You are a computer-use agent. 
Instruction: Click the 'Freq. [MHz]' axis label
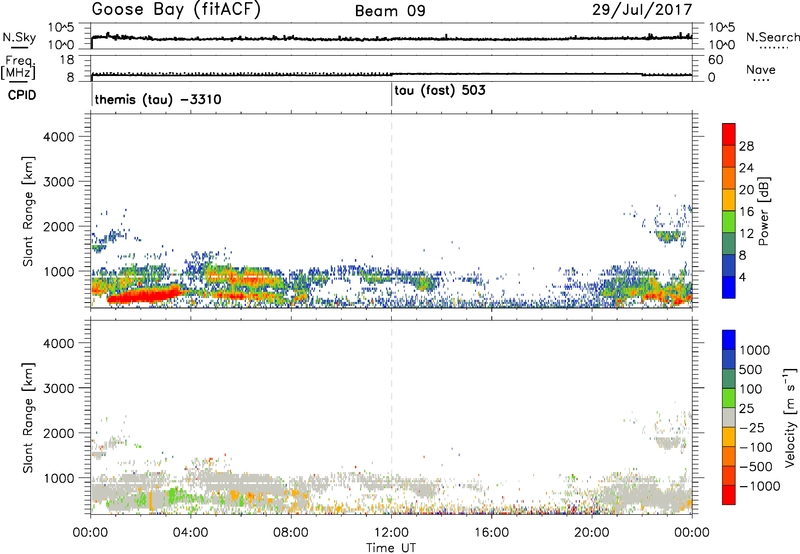coord(18,67)
